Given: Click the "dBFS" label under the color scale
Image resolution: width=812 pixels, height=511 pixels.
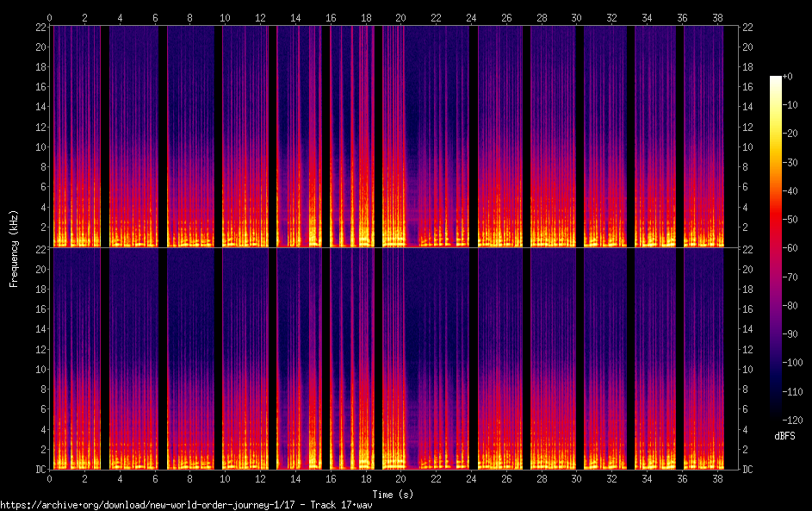Looking at the screenshot, I should [x=784, y=436].
